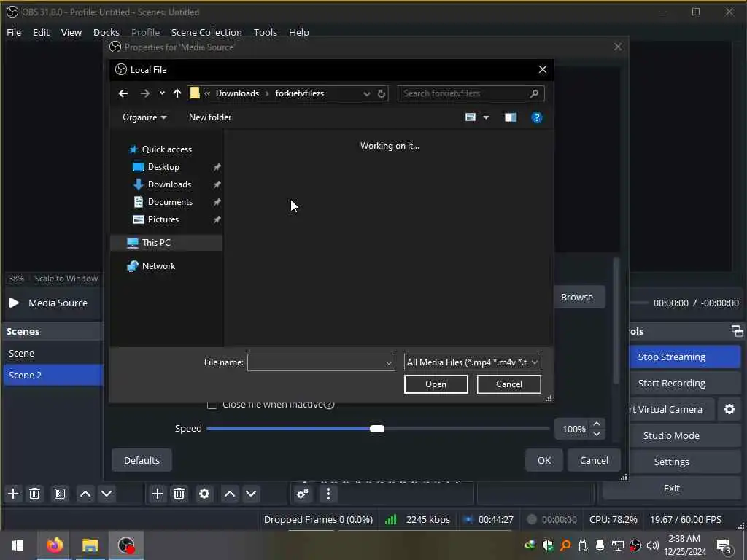
Task: Confirm Media Source properties with OK
Action: 544,461
